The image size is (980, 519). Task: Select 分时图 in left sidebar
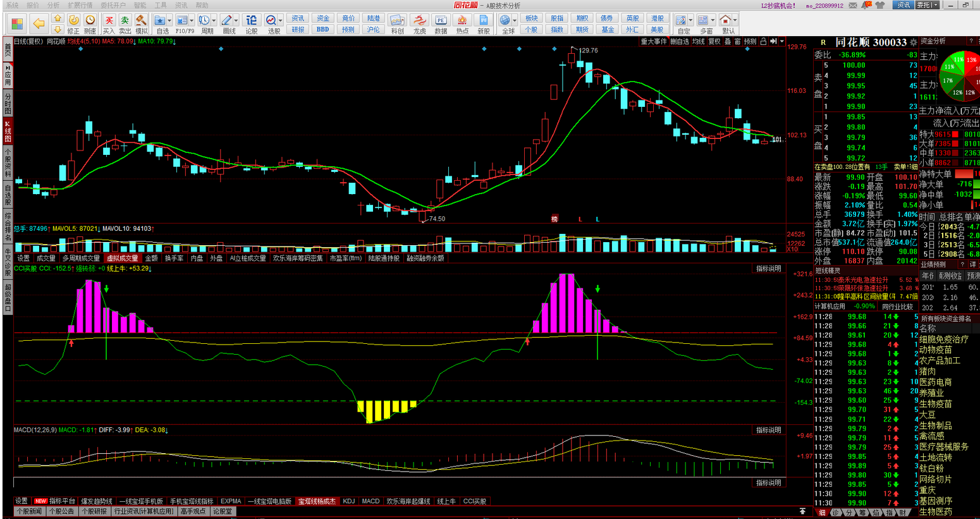click(8, 104)
